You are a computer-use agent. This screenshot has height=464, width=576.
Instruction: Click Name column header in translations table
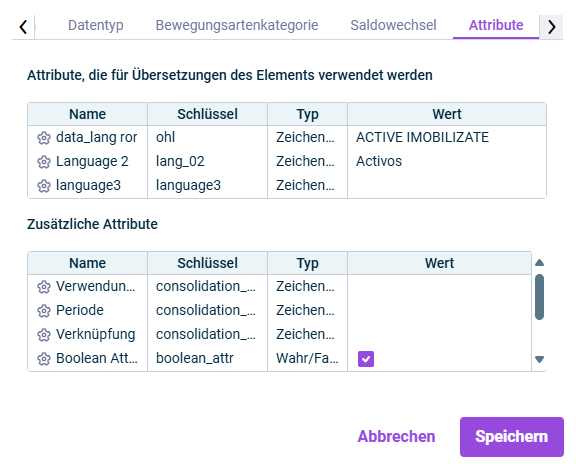click(87, 114)
